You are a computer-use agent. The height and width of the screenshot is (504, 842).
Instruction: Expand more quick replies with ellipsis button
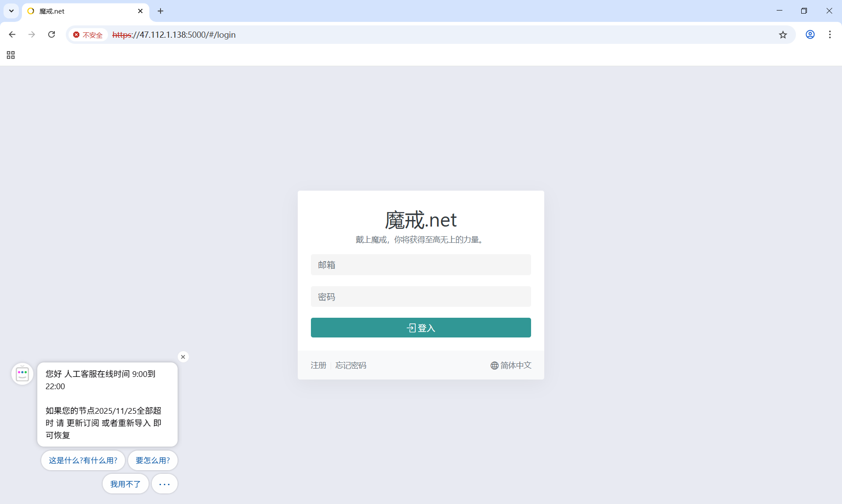[164, 484]
